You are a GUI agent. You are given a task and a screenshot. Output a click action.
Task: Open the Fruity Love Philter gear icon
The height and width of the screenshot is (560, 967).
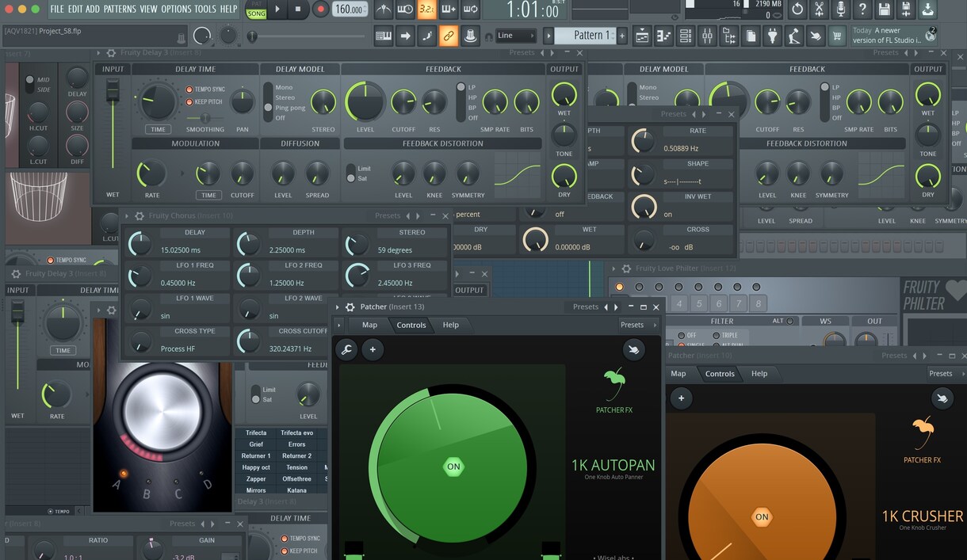[626, 269]
